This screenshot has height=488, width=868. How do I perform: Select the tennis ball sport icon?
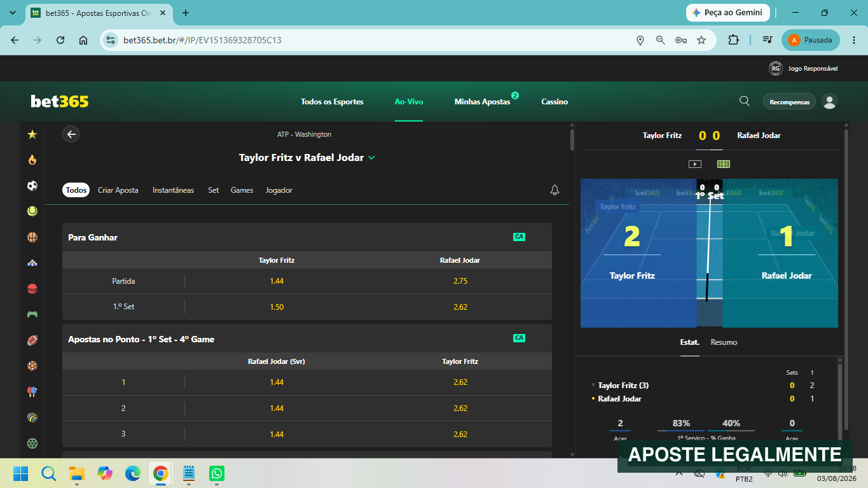tap(32, 211)
